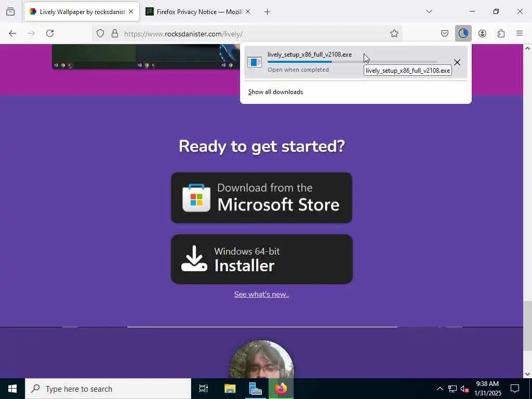Open the server manager taskbar app

[255, 389]
